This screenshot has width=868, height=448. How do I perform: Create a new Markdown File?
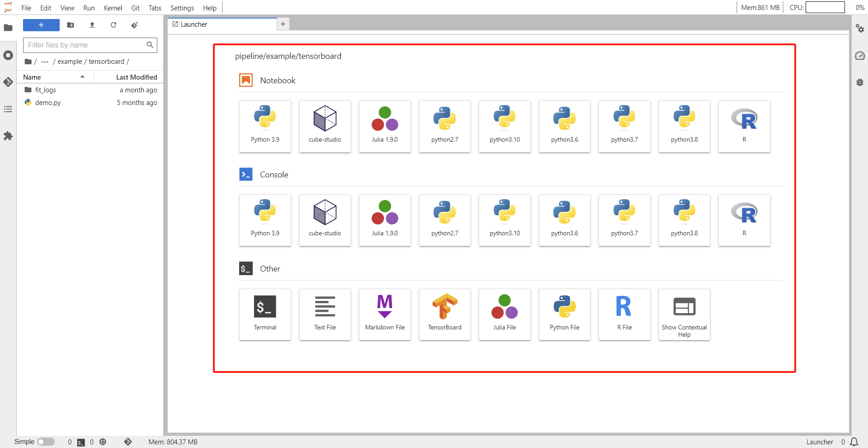coord(385,315)
